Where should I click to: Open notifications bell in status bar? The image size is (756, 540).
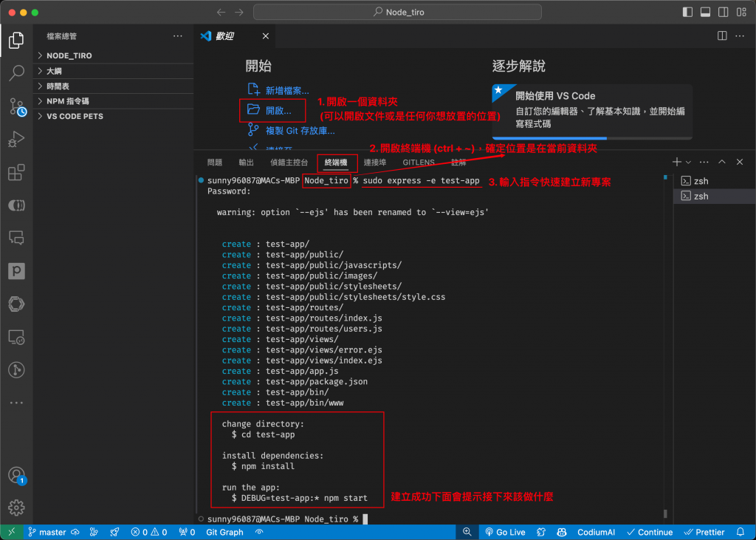(x=740, y=533)
